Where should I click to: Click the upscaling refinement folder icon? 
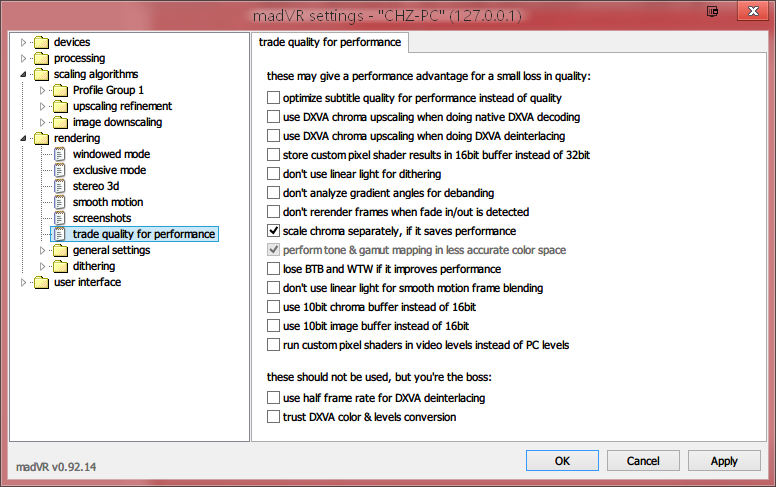pyautogui.click(x=60, y=106)
